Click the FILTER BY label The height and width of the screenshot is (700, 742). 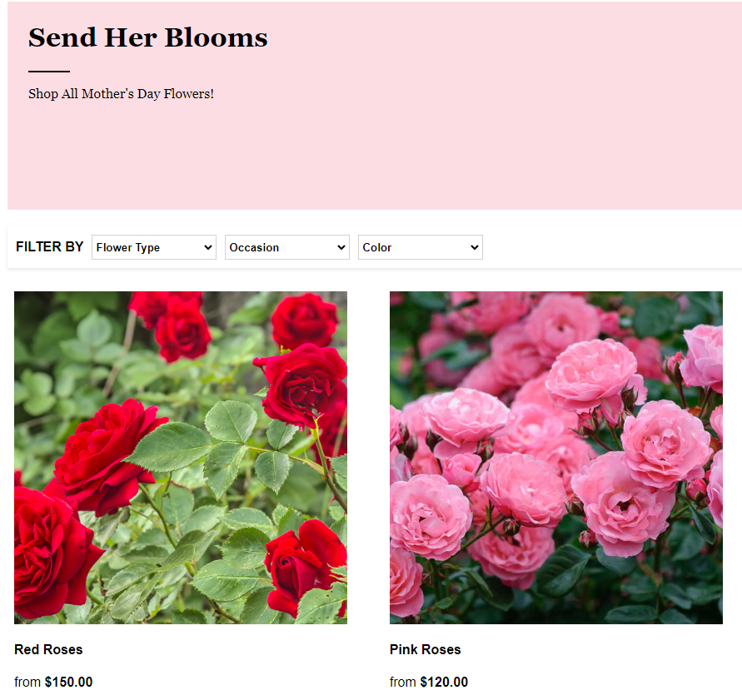click(x=50, y=247)
